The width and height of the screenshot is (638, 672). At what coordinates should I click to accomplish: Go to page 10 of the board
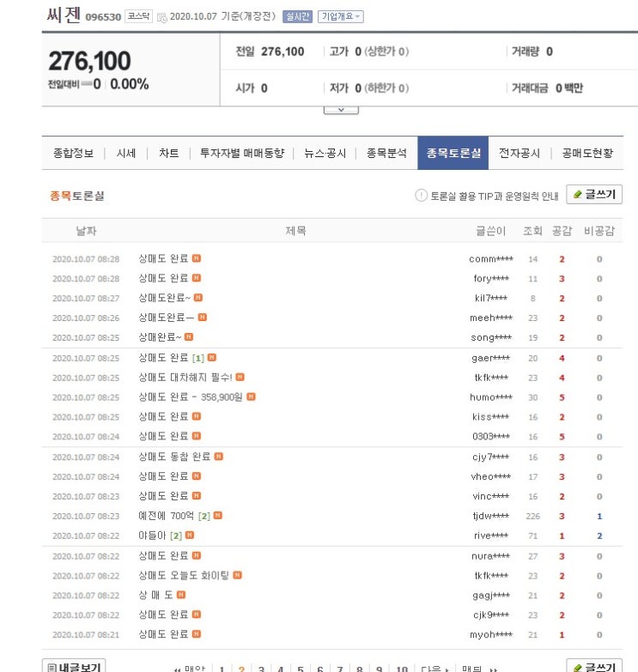click(402, 669)
